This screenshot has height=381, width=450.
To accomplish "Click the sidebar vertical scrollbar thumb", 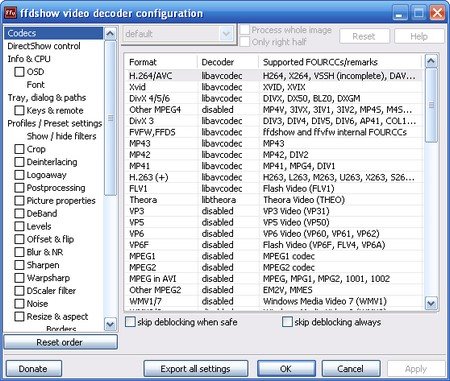I will (x=110, y=118).
